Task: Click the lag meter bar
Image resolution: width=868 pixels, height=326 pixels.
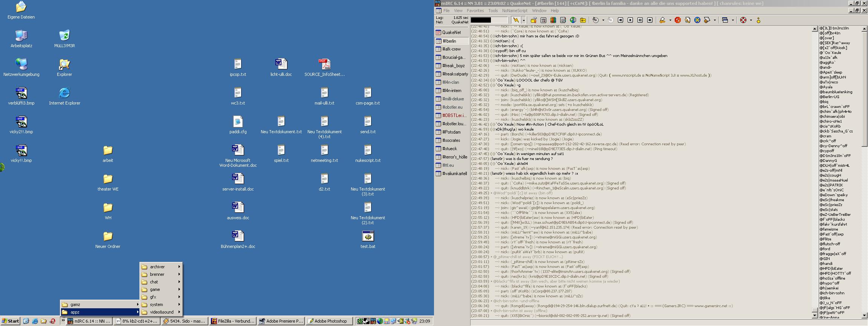Action: click(x=489, y=20)
